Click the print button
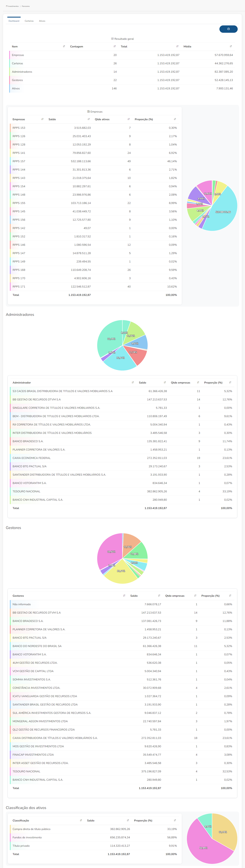245x868 pixels. coord(228,29)
